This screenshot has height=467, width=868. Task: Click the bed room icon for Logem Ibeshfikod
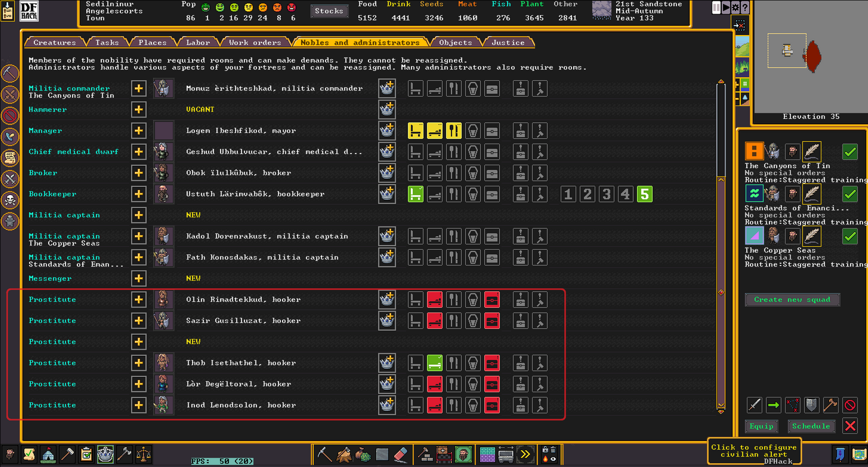tap(434, 131)
